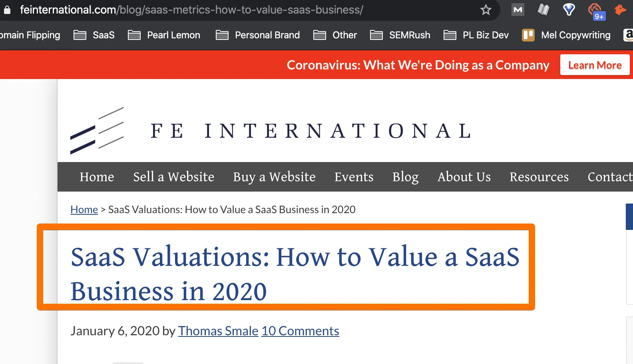This screenshot has height=364, width=633.
Task: Open the SEMRush bookmarks folder
Action: [x=400, y=35]
